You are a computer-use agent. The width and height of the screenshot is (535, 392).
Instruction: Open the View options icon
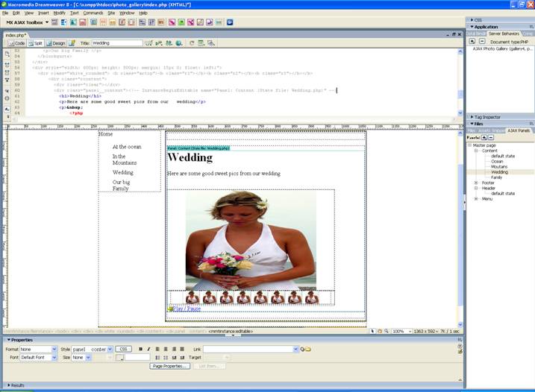201,43
